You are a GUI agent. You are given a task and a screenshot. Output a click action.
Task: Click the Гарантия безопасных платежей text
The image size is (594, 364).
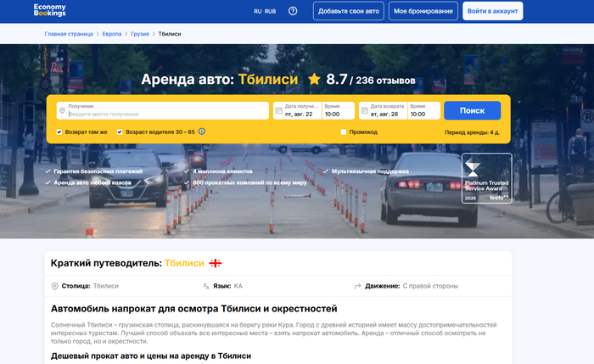98,171
